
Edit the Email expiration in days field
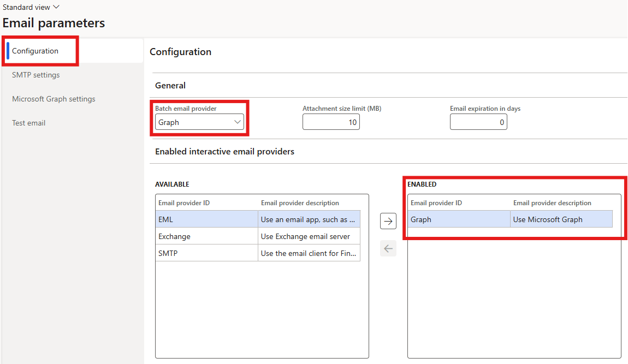point(478,122)
